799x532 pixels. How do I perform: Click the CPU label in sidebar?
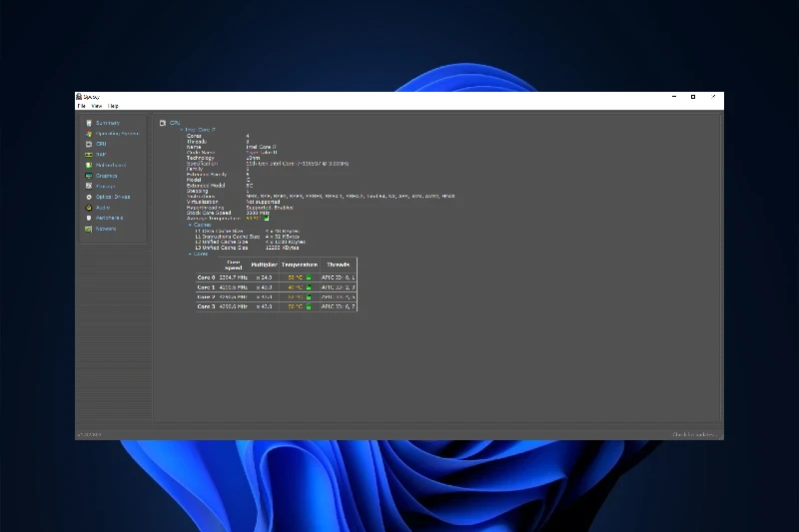point(101,144)
